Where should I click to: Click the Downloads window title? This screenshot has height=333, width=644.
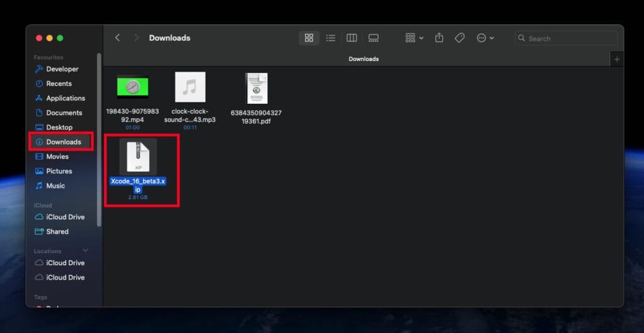click(170, 38)
